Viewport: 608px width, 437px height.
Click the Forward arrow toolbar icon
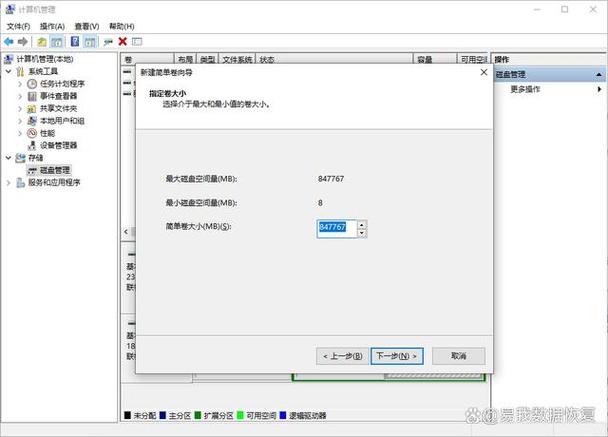tap(22, 41)
